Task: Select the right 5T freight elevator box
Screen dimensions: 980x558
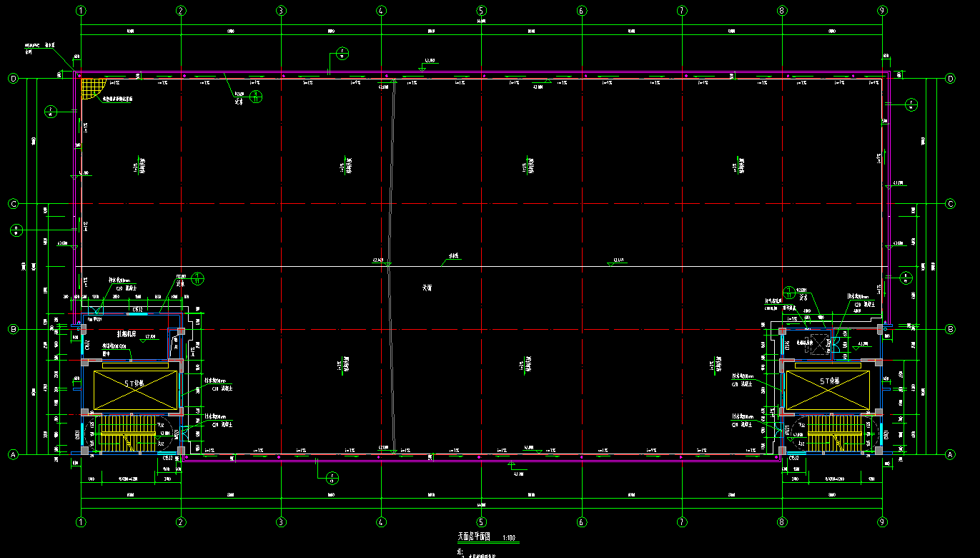Action: [x=828, y=391]
